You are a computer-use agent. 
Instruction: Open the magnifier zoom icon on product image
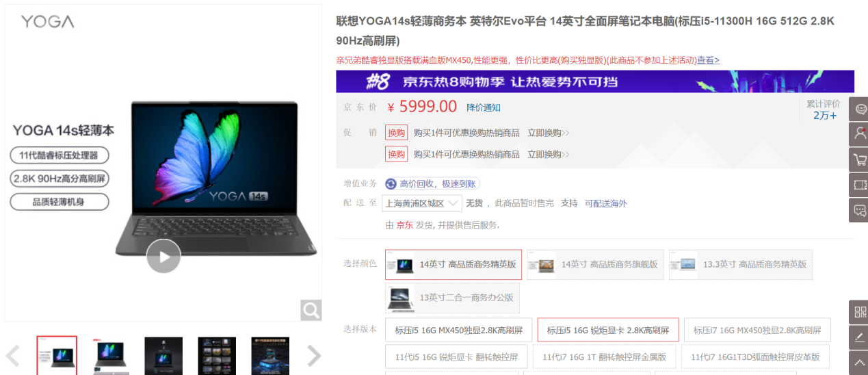(x=311, y=310)
